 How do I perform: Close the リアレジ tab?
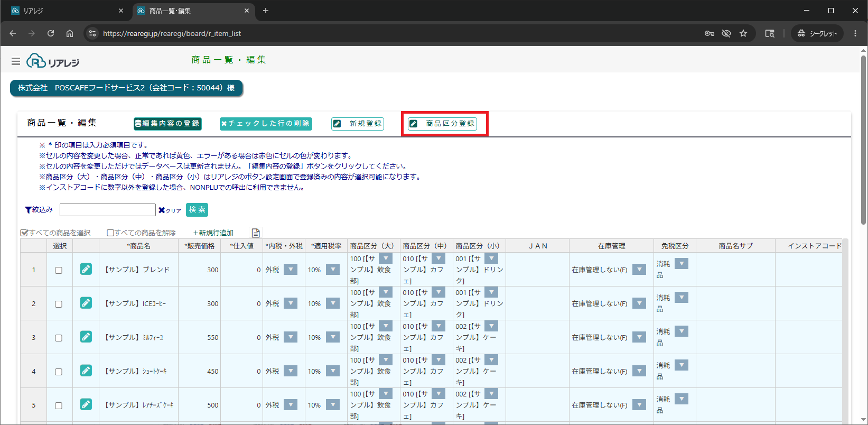pos(121,11)
